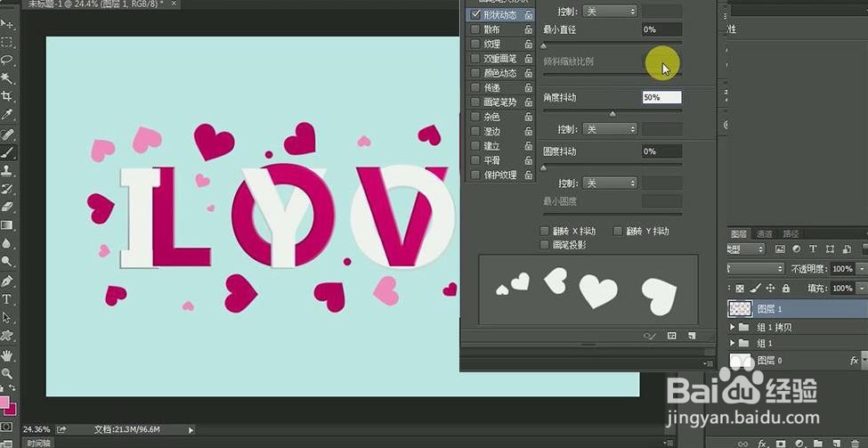Filter layers by shape layer icon

(x=829, y=249)
